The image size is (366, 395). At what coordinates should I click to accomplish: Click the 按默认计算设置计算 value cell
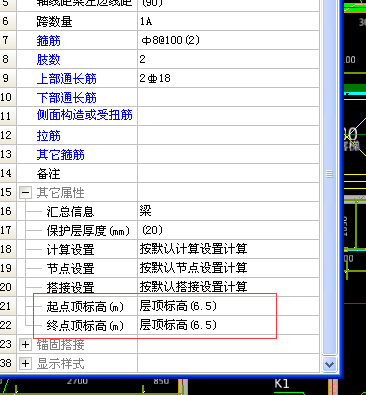(x=228, y=249)
